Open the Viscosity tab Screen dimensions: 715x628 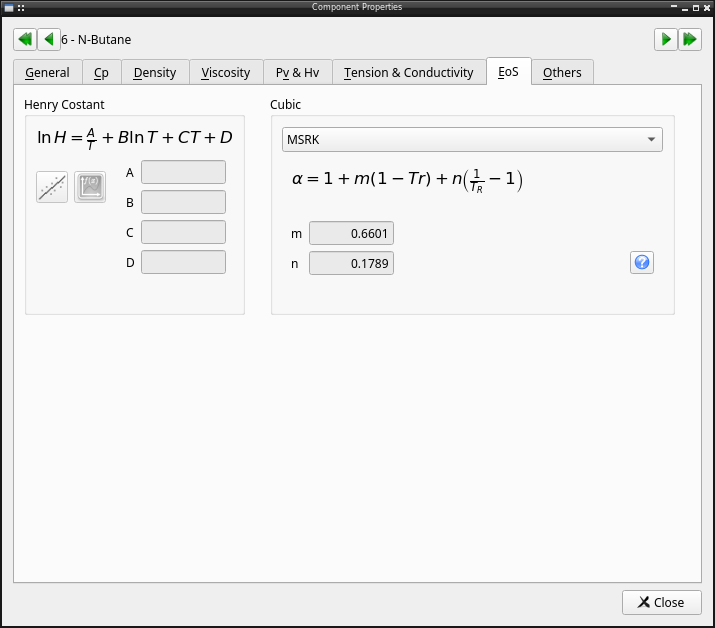point(226,73)
